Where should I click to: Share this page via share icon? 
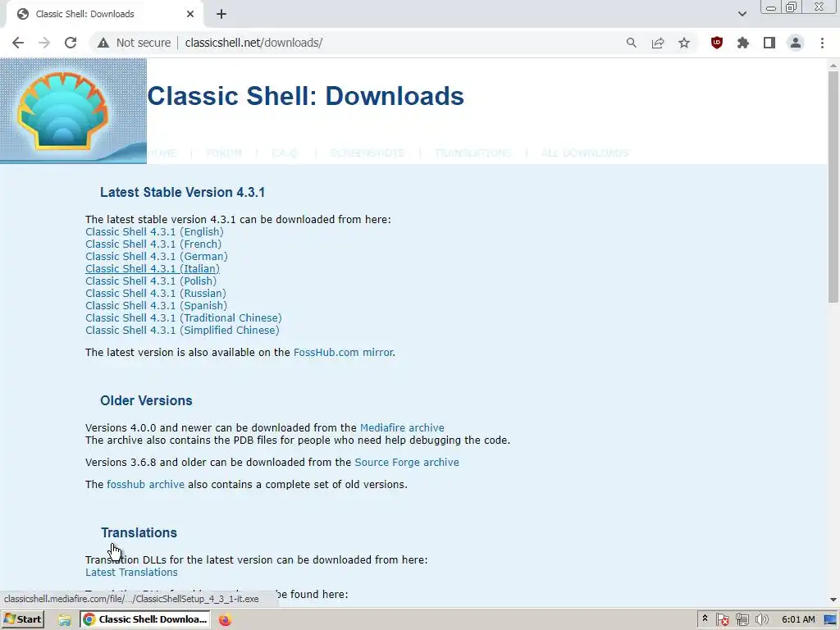click(x=658, y=43)
